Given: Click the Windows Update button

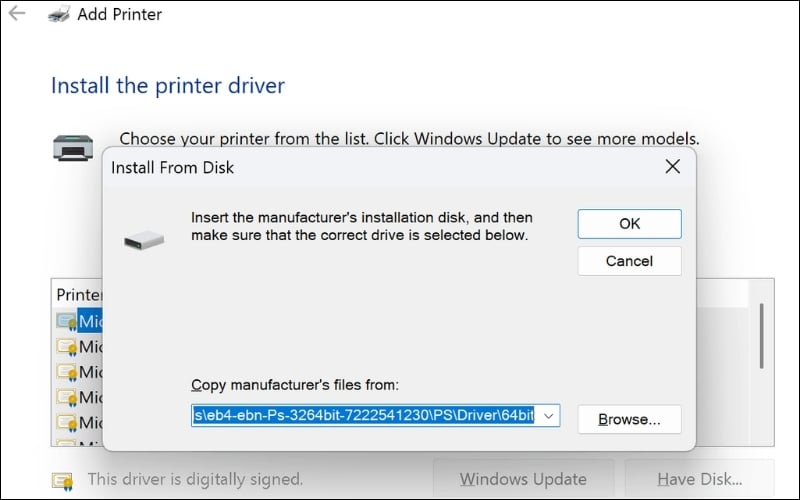Looking at the screenshot, I should (523, 479).
